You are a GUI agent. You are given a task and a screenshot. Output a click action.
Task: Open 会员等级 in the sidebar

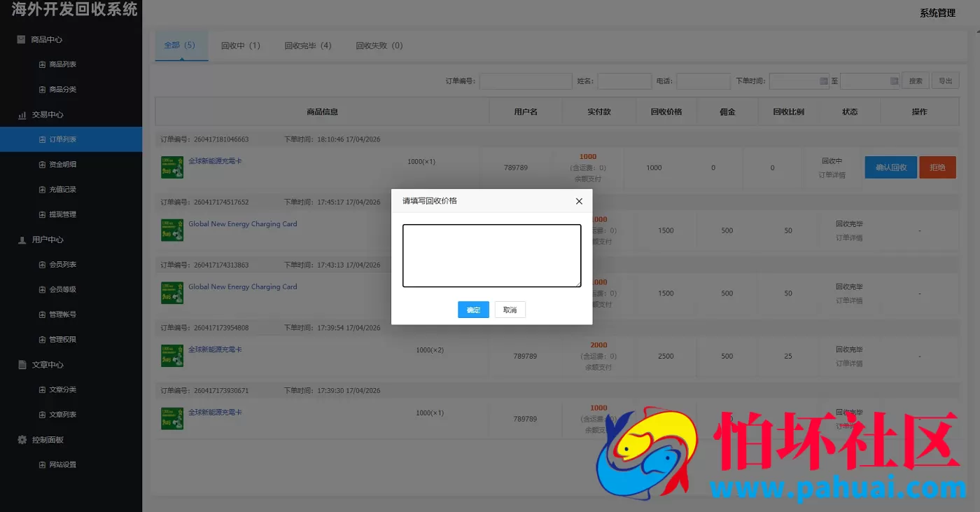click(62, 289)
